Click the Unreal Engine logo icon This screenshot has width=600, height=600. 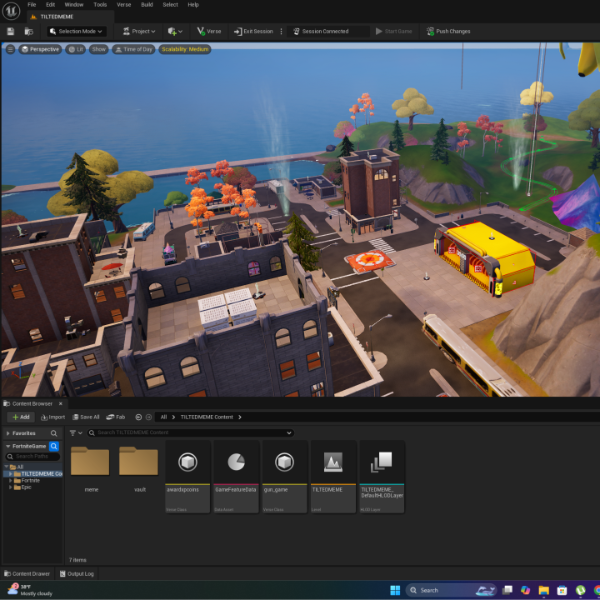tap(11, 11)
